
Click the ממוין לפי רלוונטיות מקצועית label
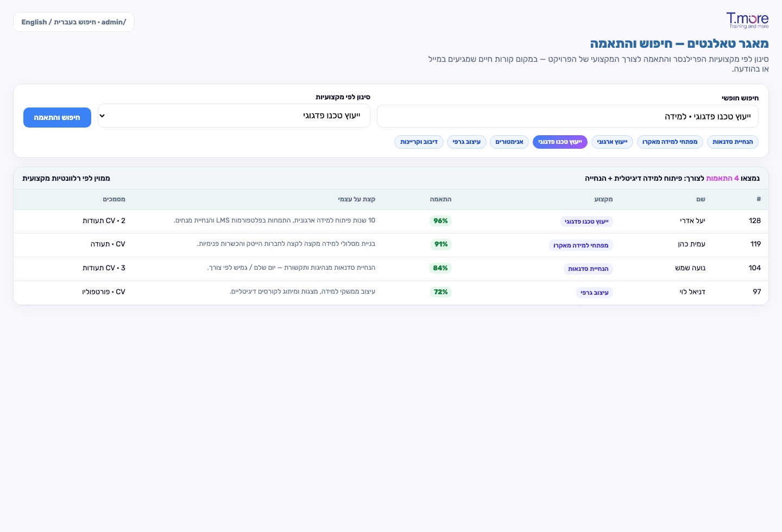[66, 178]
